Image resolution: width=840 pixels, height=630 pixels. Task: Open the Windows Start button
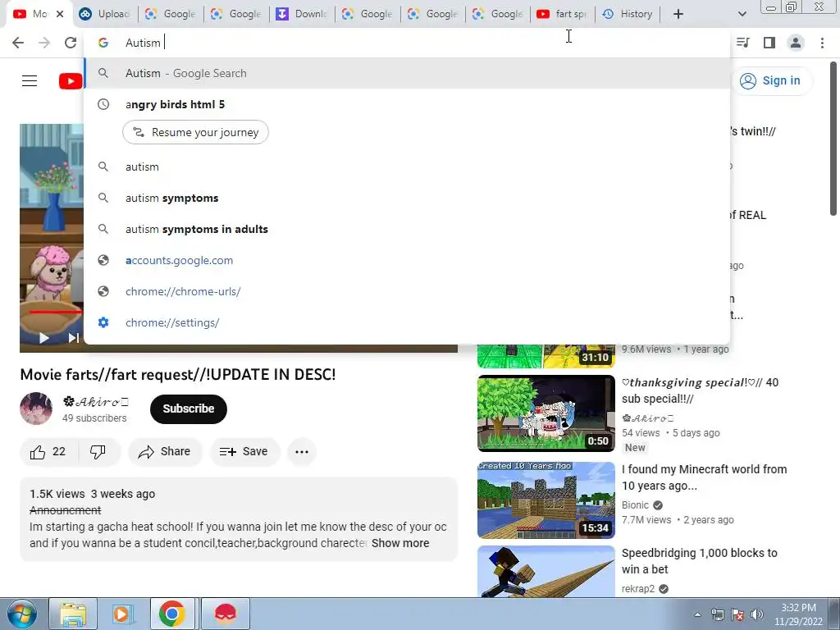coord(22,614)
